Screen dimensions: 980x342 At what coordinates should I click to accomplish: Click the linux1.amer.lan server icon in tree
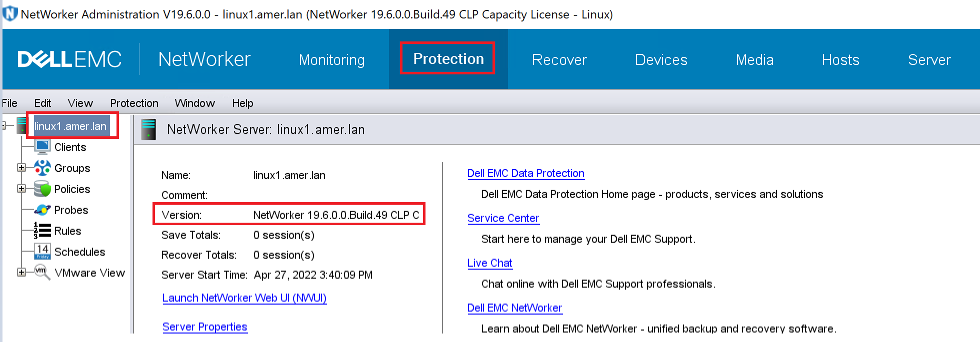[21, 126]
